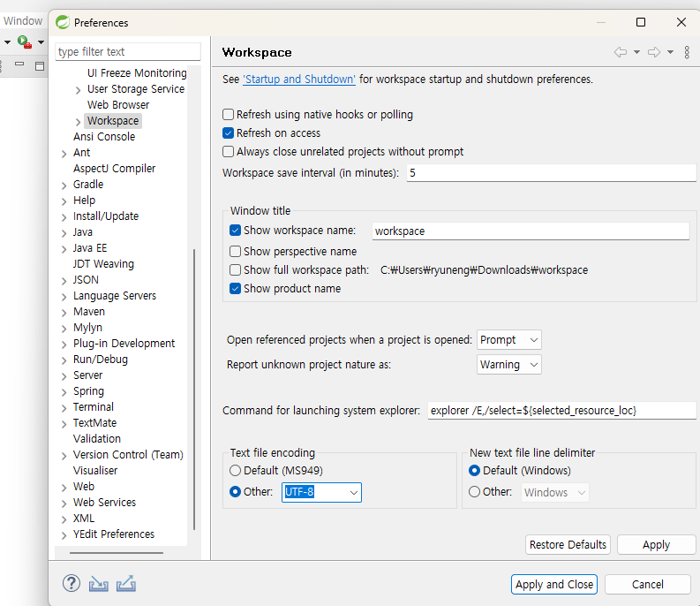The image size is (700, 606).
Task: Toggle Show workspace name checkbox
Action: tap(236, 231)
